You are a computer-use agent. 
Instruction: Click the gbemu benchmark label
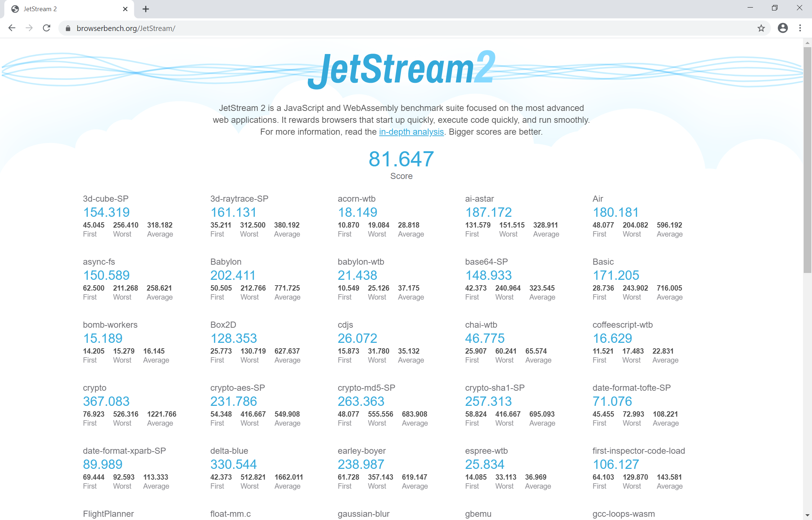pyautogui.click(x=478, y=514)
